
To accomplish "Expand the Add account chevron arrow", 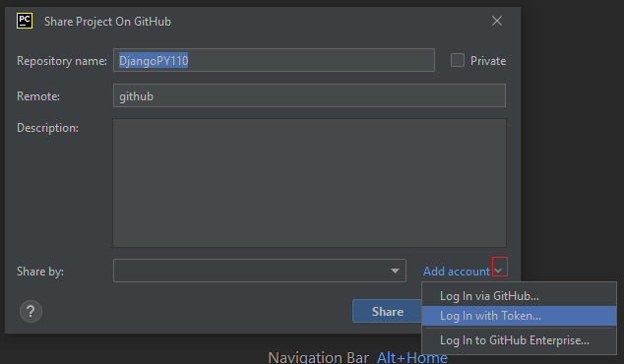I will [499, 271].
